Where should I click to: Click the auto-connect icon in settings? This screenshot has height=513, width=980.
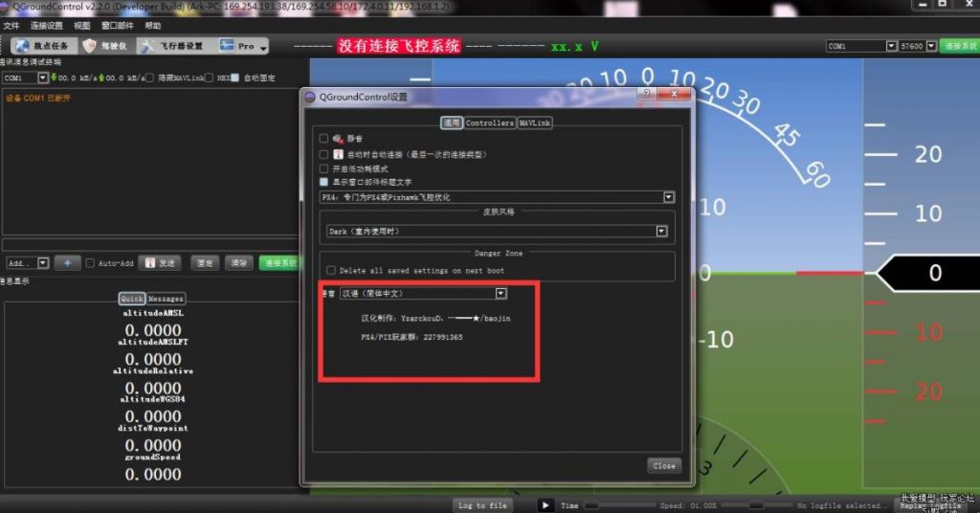pos(338,154)
